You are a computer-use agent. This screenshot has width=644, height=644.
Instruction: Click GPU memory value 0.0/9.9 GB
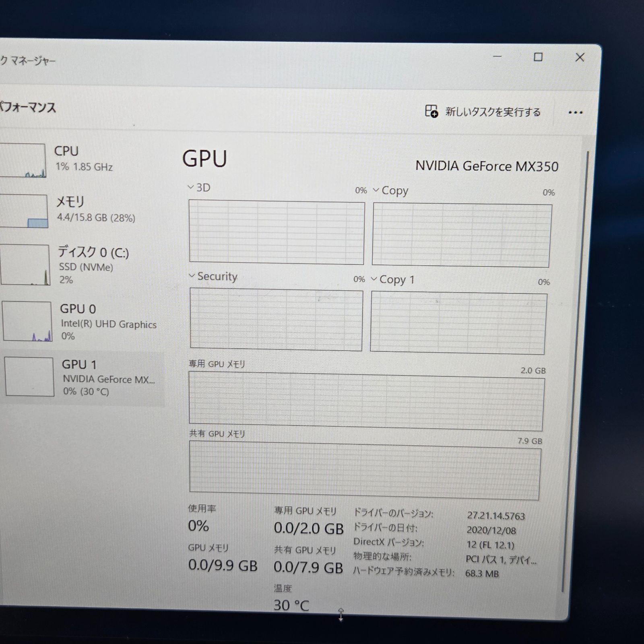223,565
